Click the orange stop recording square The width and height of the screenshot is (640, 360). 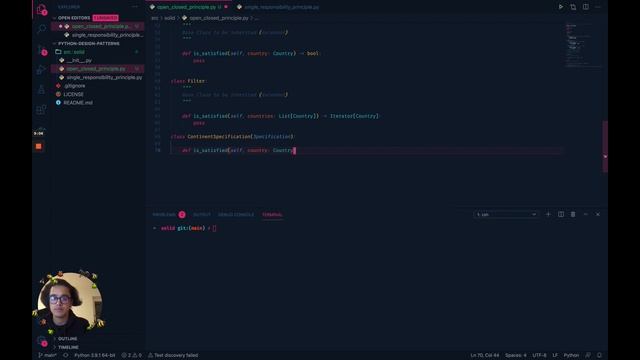tap(39, 146)
